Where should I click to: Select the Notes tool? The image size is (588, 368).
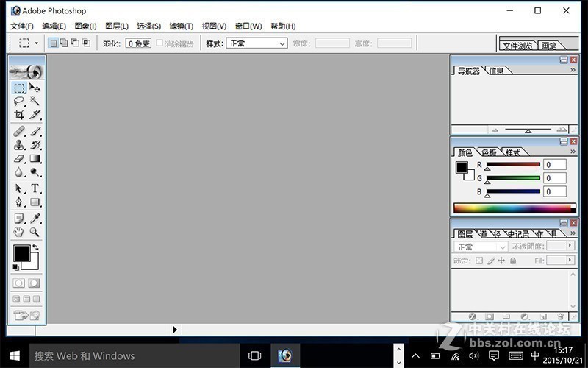tap(19, 218)
